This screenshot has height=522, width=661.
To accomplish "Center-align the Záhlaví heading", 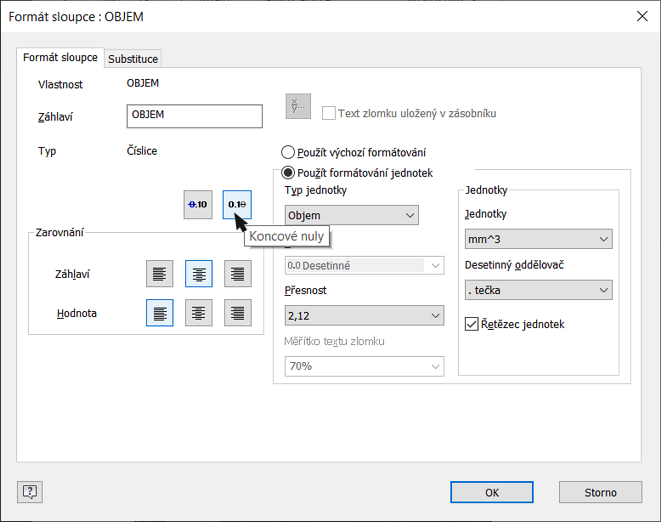I will pos(199,273).
